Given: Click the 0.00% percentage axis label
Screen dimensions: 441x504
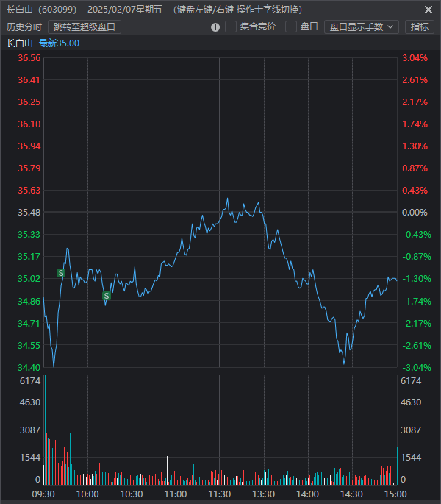Looking at the screenshot, I should pyautogui.click(x=414, y=213).
